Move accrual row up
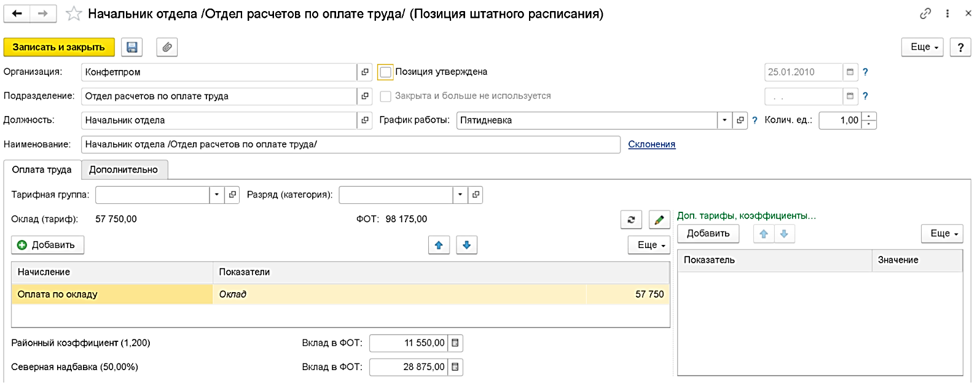The width and height of the screenshot is (980, 383). point(439,245)
